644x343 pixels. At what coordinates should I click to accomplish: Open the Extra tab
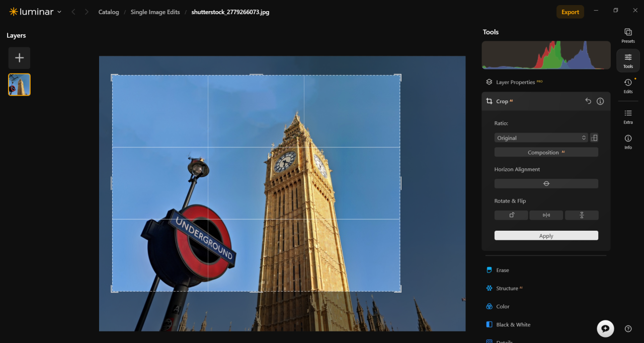click(x=628, y=116)
